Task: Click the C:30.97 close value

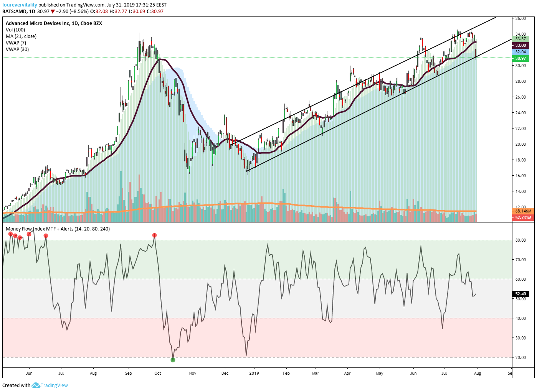Action: click(155, 12)
